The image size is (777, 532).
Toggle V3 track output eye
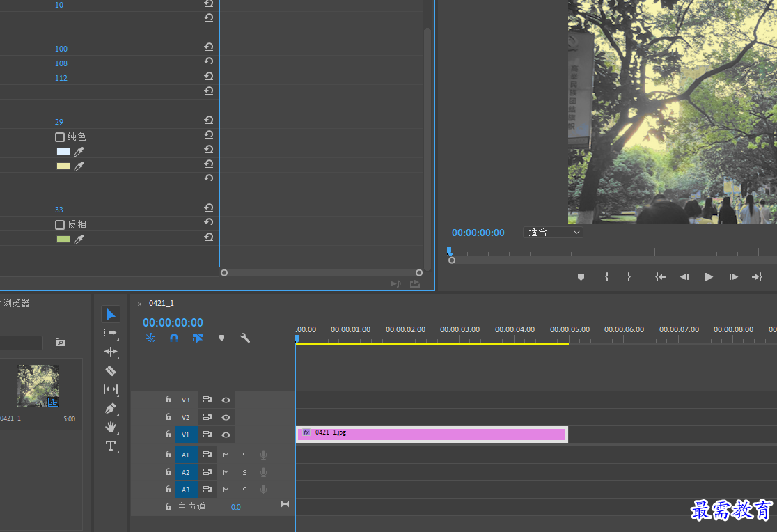tap(226, 400)
